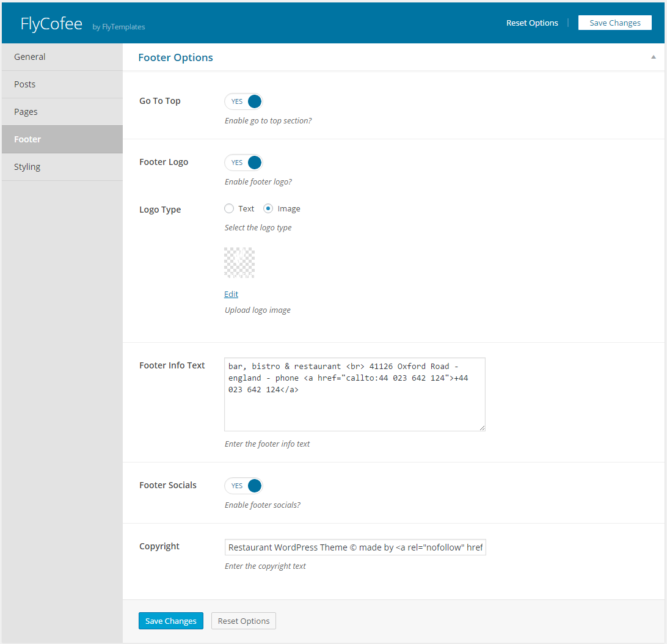The width and height of the screenshot is (667, 644).
Task: Click inside the Footer Info Text area
Action: 354,403
